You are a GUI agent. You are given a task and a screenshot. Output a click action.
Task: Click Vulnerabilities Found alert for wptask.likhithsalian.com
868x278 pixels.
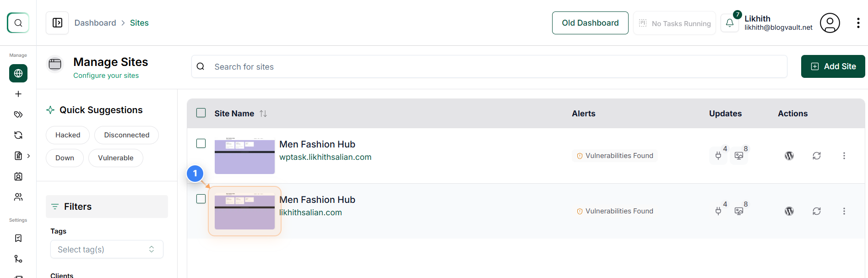click(x=615, y=156)
